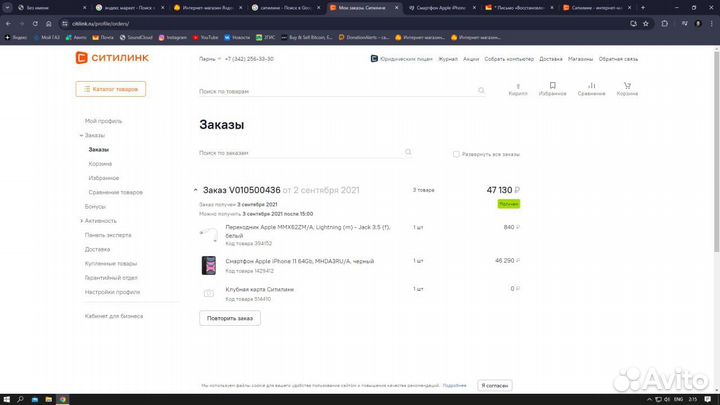720x405 pixels.
Task: Open Гарантийный отдел in sidebar
Action: pos(111,278)
